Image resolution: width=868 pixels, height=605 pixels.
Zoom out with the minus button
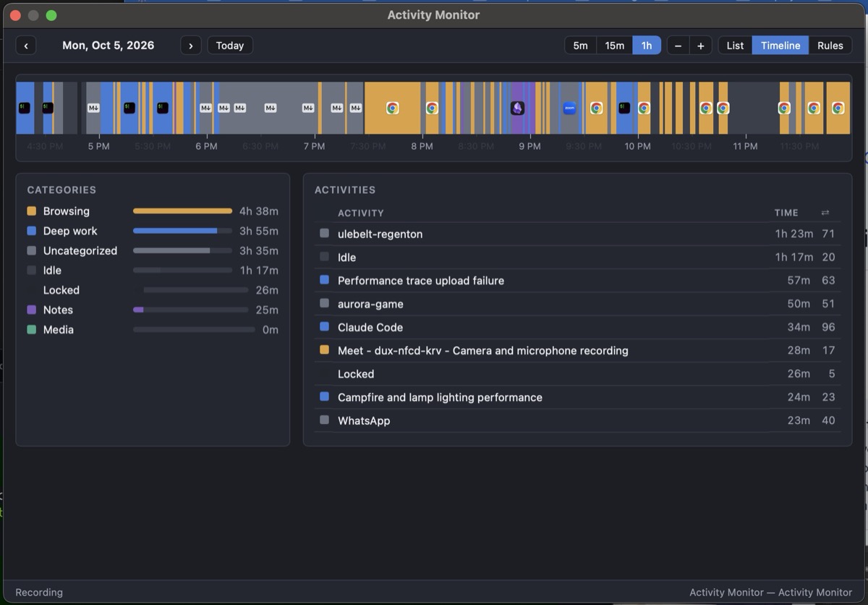678,46
